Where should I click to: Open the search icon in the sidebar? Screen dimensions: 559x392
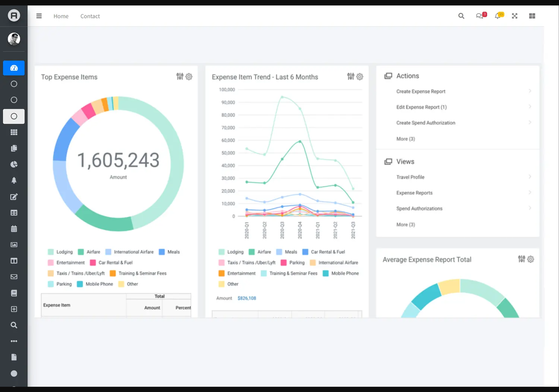14,325
